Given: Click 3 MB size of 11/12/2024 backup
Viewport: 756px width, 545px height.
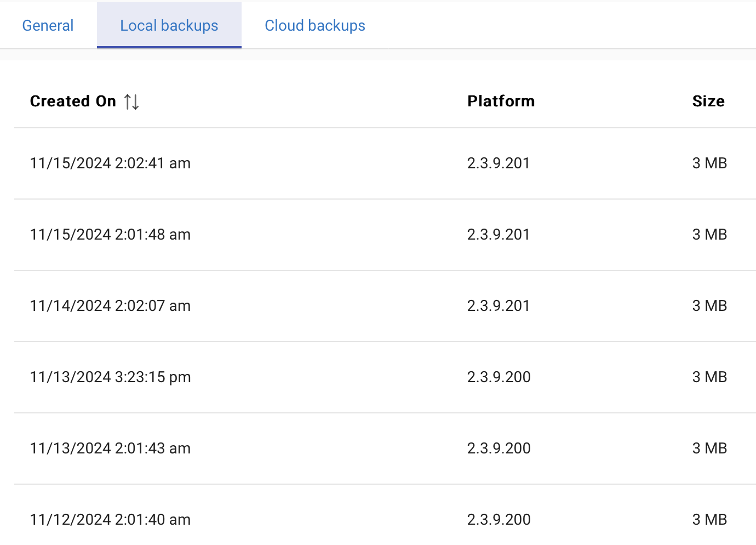Looking at the screenshot, I should tap(709, 520).
